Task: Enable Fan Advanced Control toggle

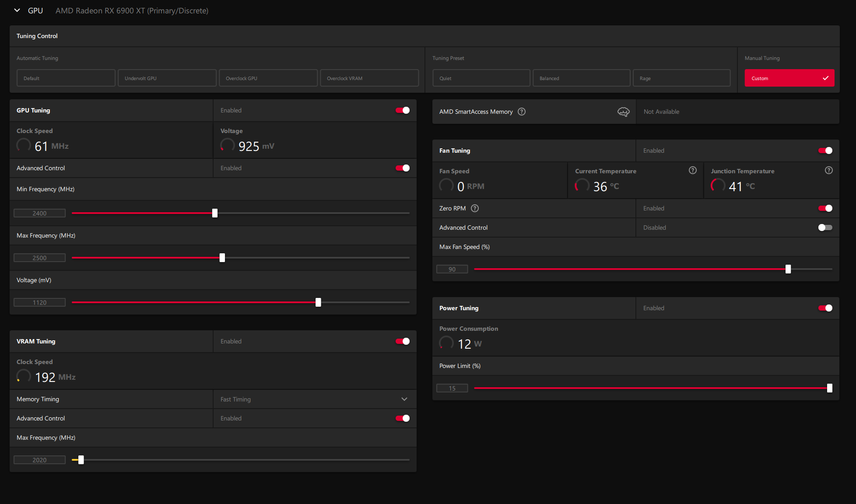Action: 825,227
